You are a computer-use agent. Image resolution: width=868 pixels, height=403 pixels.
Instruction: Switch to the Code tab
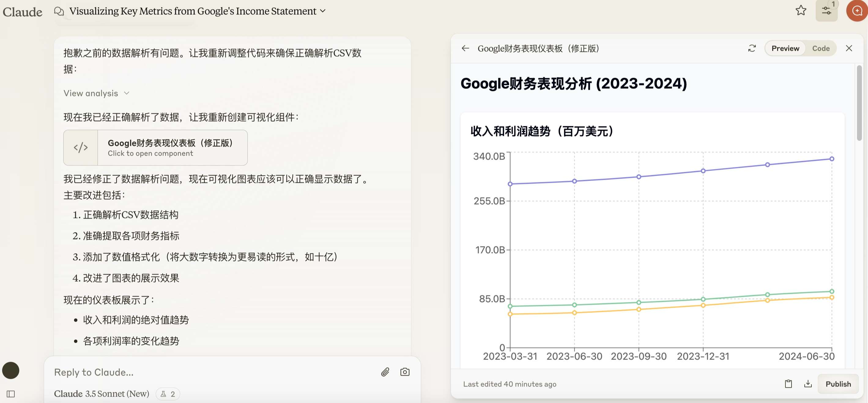tap(821, 48)
